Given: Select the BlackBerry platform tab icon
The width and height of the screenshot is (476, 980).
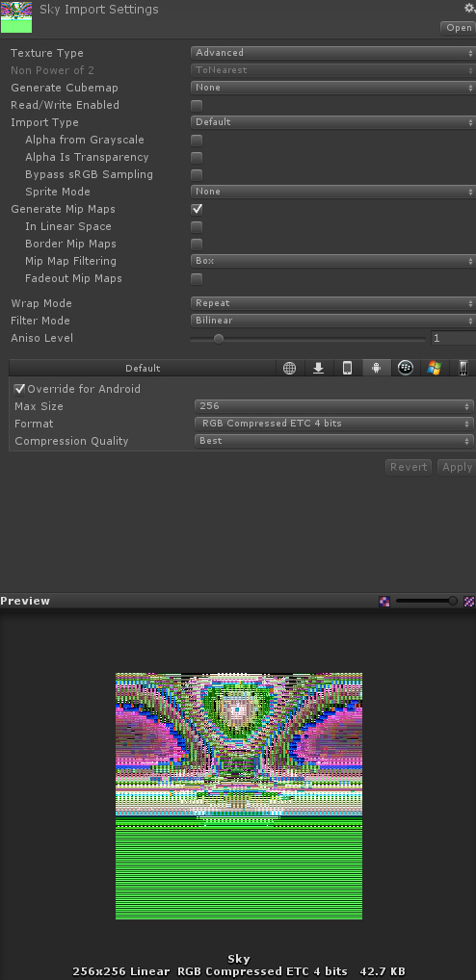Looking at the screenshot, I should 406,368.
